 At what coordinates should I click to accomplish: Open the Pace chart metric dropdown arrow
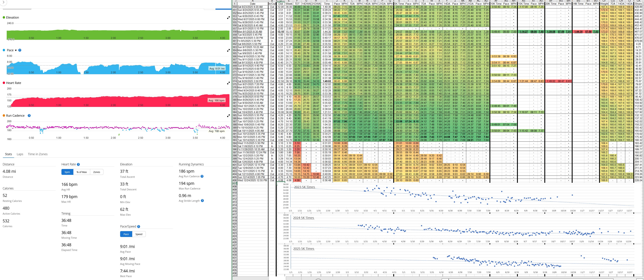(x=16, y=50)
